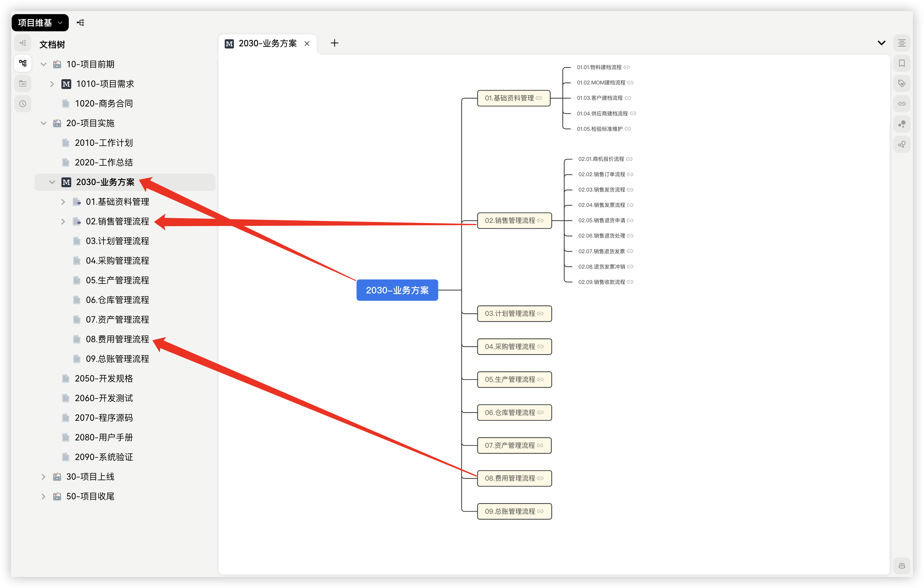Open the bookmark panel icon

point(901,63)
